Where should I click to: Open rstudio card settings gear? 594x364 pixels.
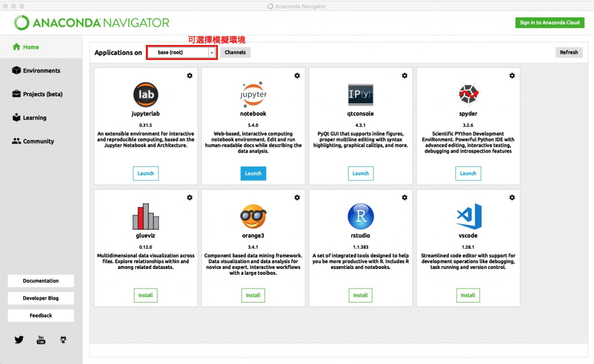(404, 198)
